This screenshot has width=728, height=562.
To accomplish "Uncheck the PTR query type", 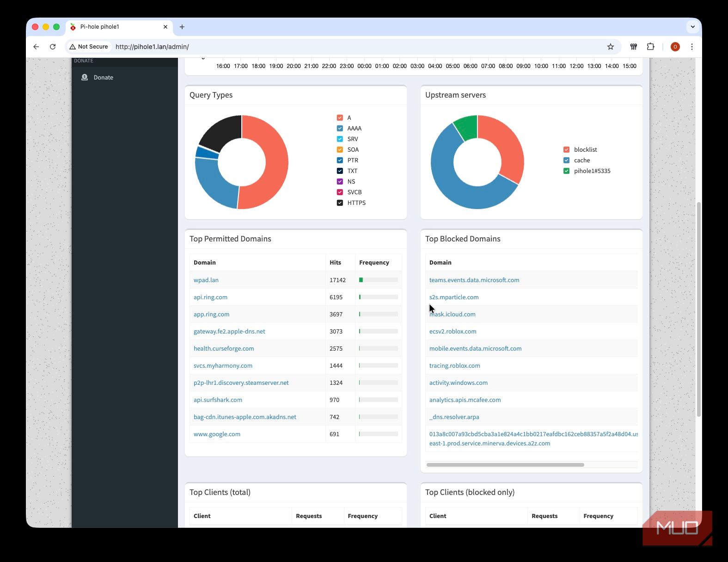I will [340, 161].
